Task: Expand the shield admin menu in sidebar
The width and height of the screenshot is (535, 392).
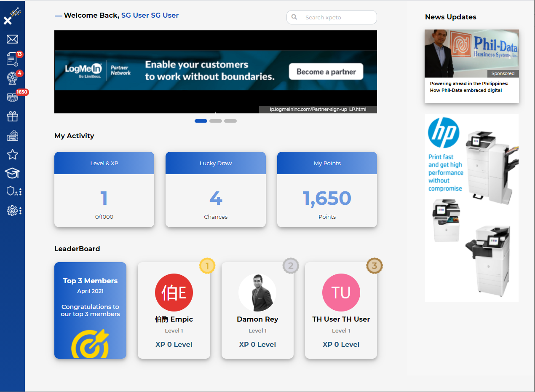Action: (14, 192)
